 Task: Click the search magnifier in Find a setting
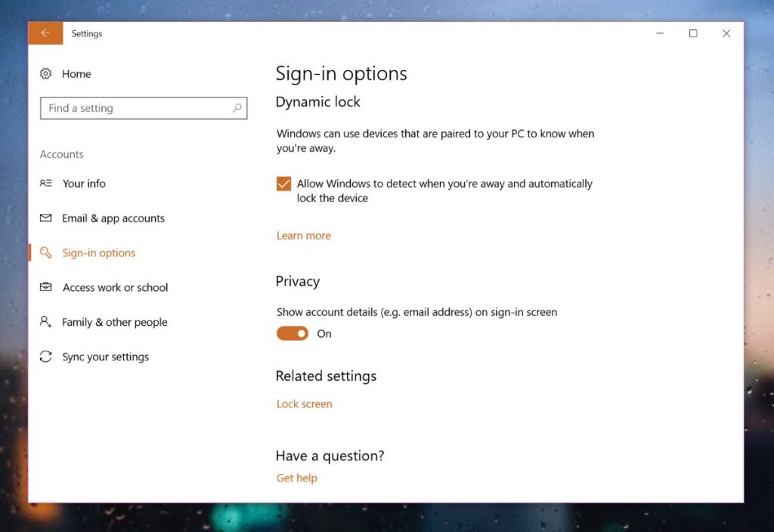point(237,108)
